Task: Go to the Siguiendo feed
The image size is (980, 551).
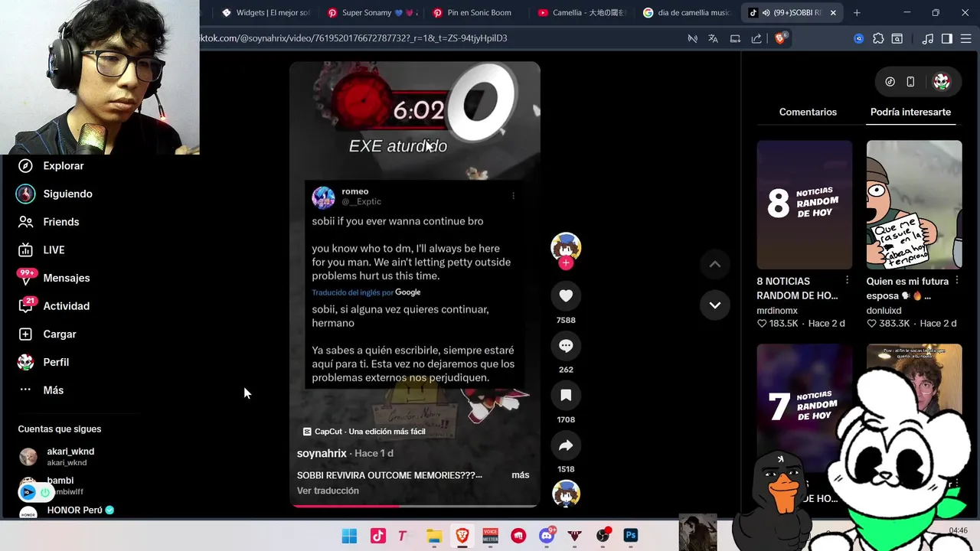Action: click(55, 194)
